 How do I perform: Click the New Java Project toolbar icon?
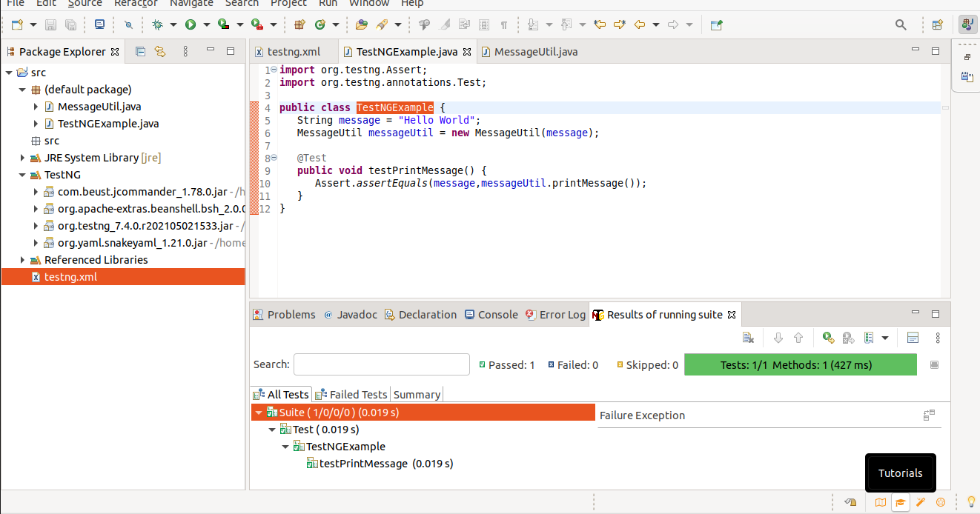pyautogui.click(x=299, y=24)
